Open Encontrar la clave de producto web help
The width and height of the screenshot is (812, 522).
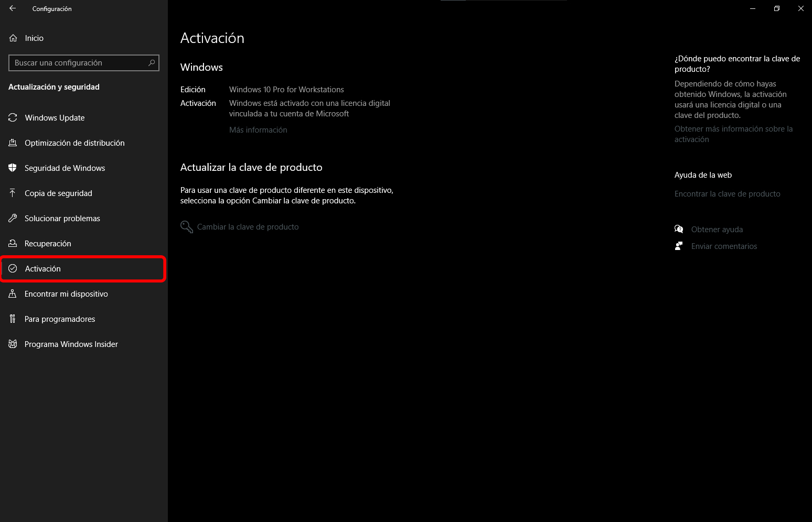727,193
